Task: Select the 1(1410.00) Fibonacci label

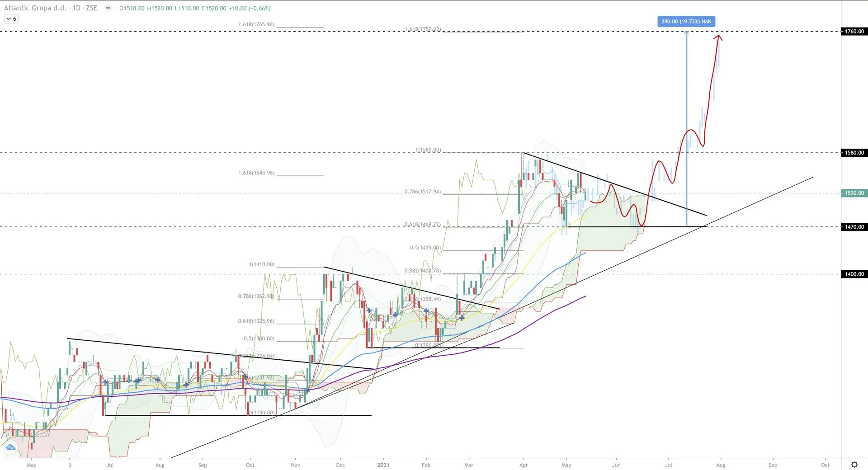Action: [262, 264]
